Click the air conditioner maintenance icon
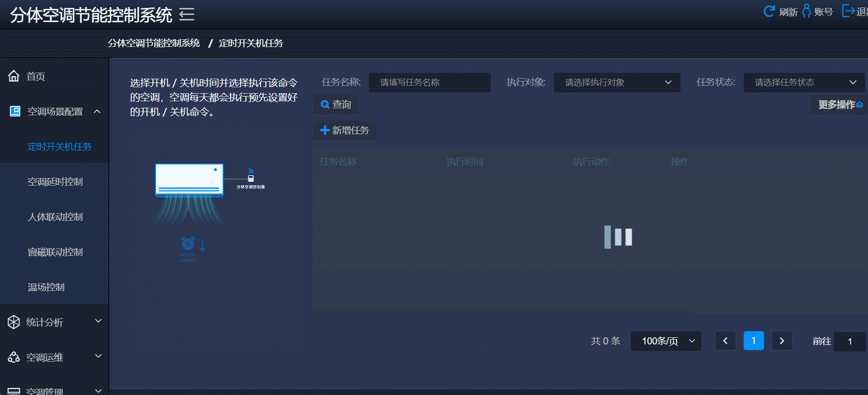The image size is (868, 395). (14, 357)
